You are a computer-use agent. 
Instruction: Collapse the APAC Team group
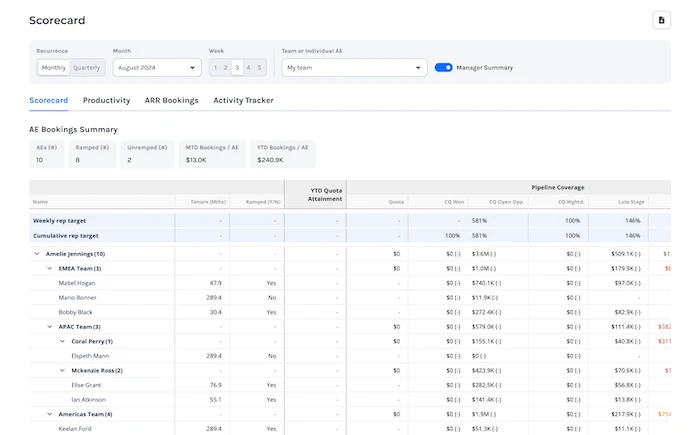click(50, 326)
